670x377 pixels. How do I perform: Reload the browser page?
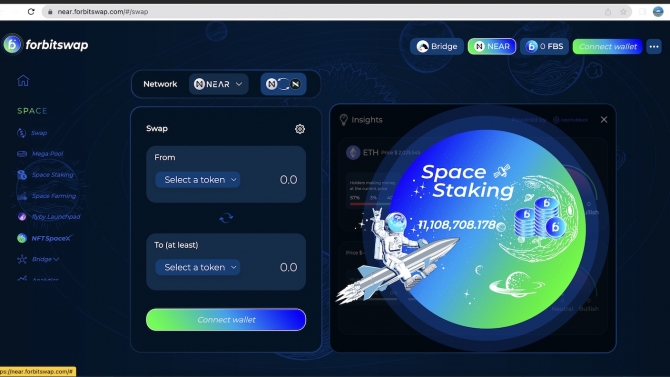tap(31, 12)
